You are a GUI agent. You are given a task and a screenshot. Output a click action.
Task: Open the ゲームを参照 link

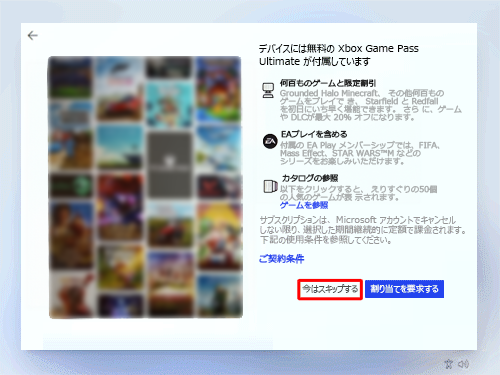tap(304, 205)
